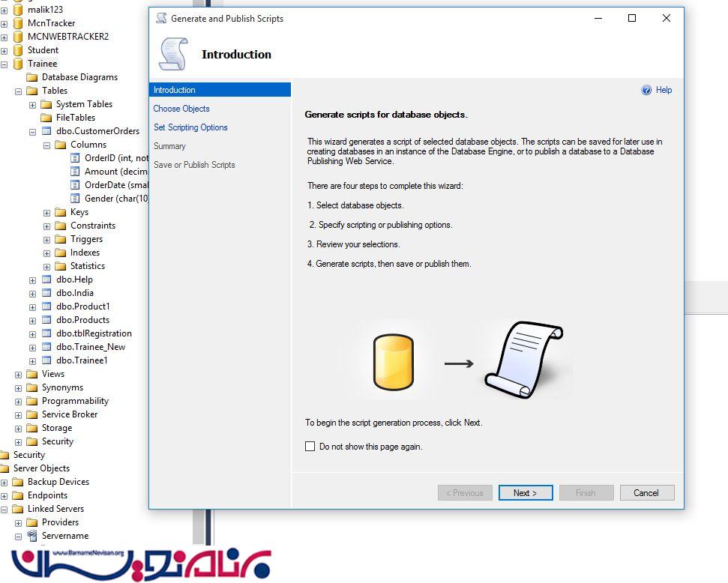
Task: Click the Trainee database cylinder icon
Action: 18,64
